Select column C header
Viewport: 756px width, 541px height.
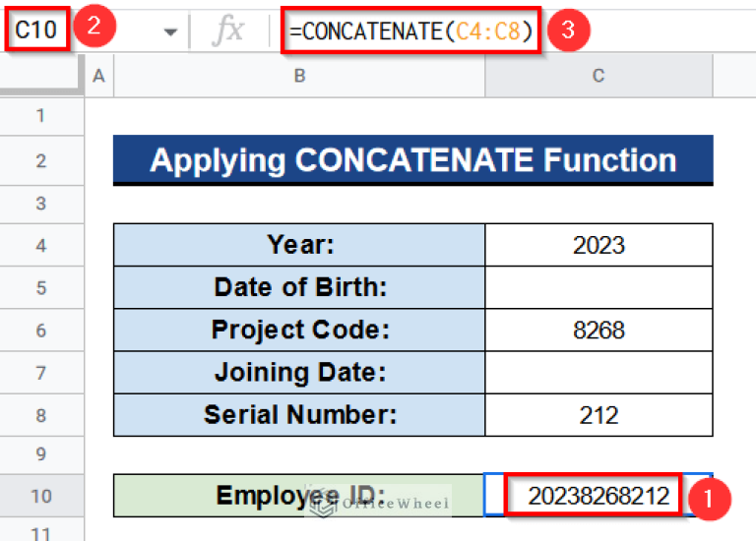[598, 76]
